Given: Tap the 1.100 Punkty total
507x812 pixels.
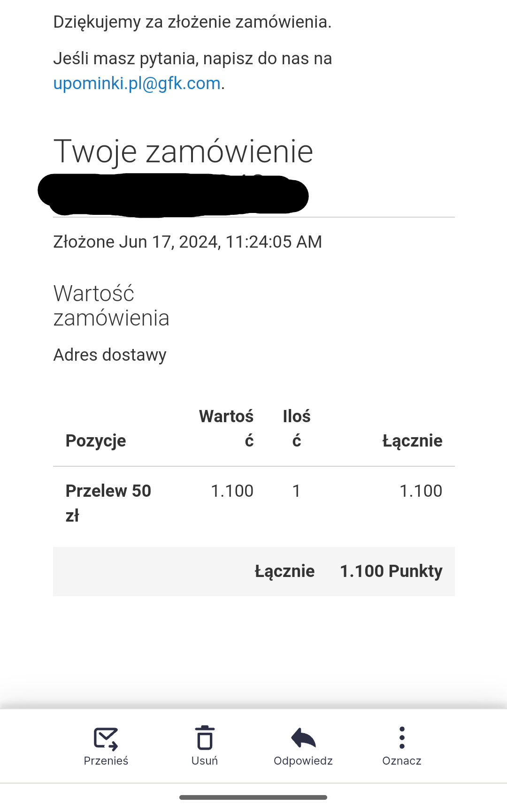Looking at the screenshot, I should (391, 571).
